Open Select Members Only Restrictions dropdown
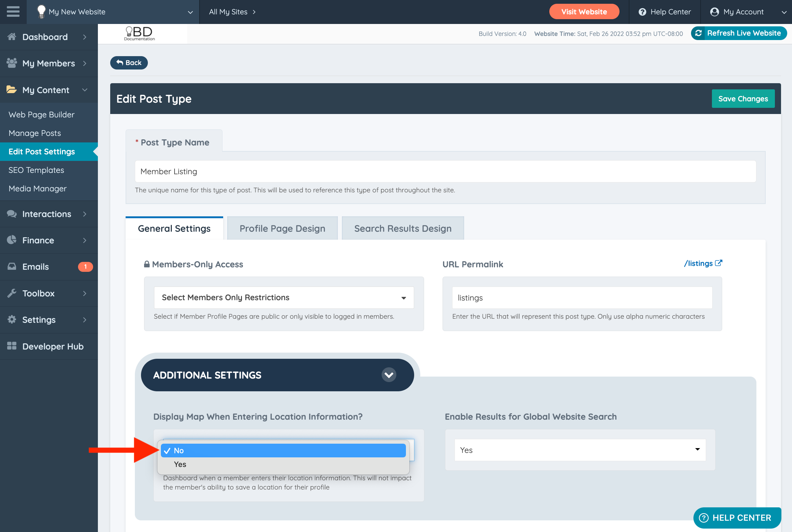Screen dimensions: 792x532 point(284,297)
